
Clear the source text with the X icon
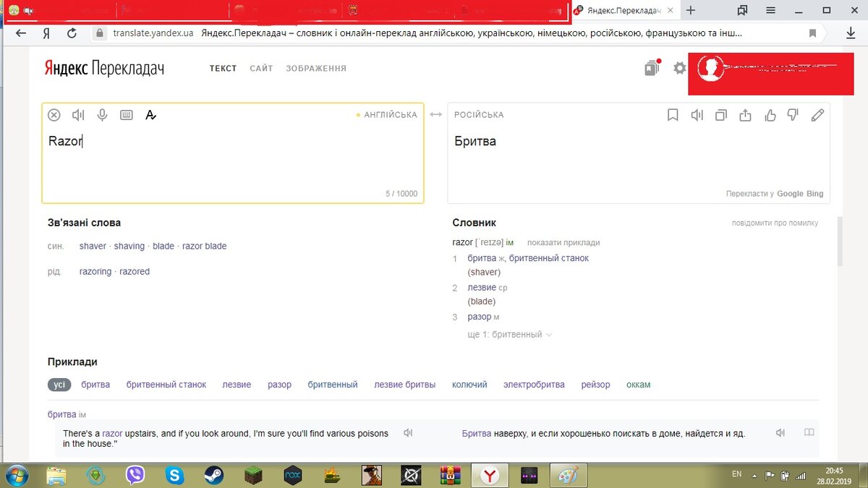pyautogui.click(x=54, y=115)
